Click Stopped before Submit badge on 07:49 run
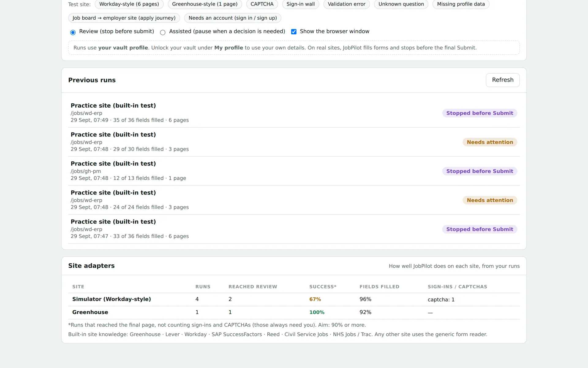The height and width of the screenshot is (368, 588). [480, 113]
